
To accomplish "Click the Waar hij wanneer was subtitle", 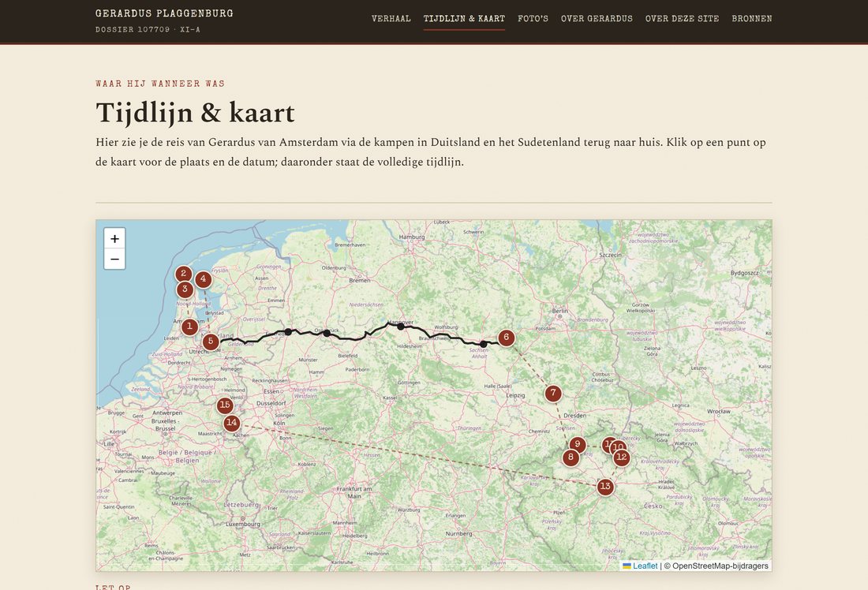I will (x=160, y=84).
